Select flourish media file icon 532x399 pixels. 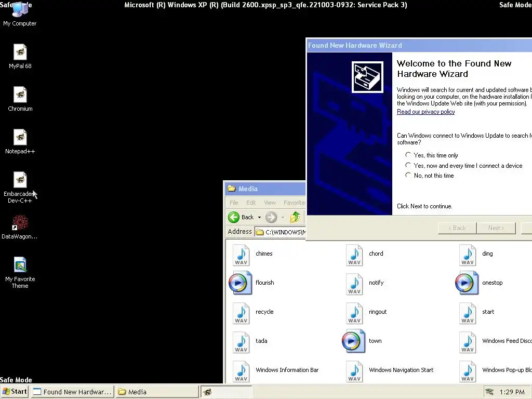tap(240, 283)
